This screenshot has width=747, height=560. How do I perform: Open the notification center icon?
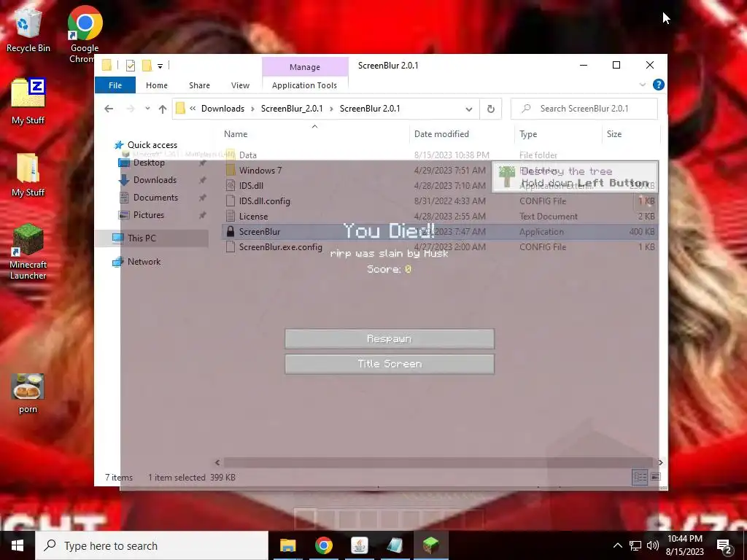coord(724,547)
